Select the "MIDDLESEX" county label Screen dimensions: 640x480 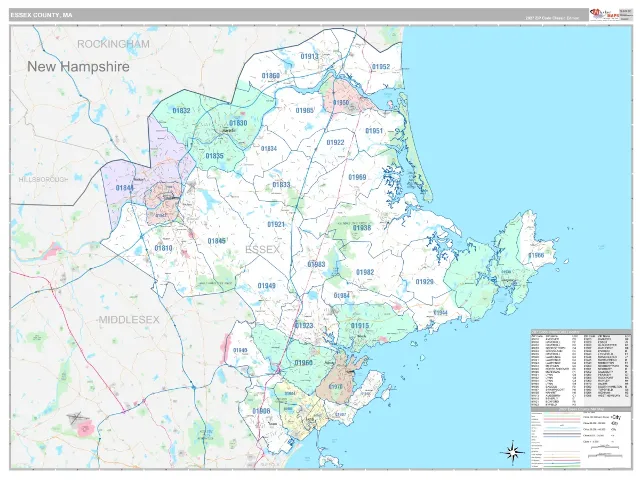(x=129, y=320)
